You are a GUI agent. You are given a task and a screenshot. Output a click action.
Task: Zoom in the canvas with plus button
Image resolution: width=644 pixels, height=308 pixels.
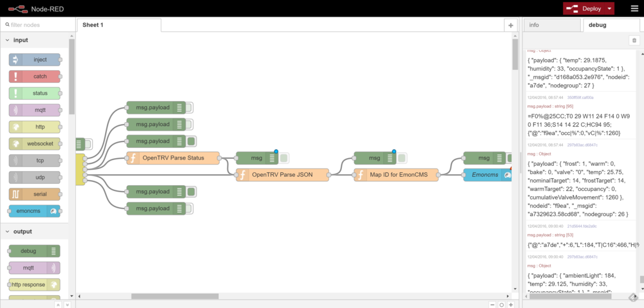point(511,305)
